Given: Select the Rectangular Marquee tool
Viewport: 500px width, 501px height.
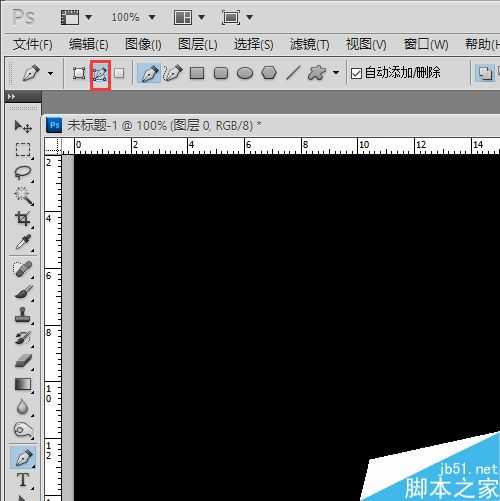Looking at the screenshot, I should [x=23, y=150].
